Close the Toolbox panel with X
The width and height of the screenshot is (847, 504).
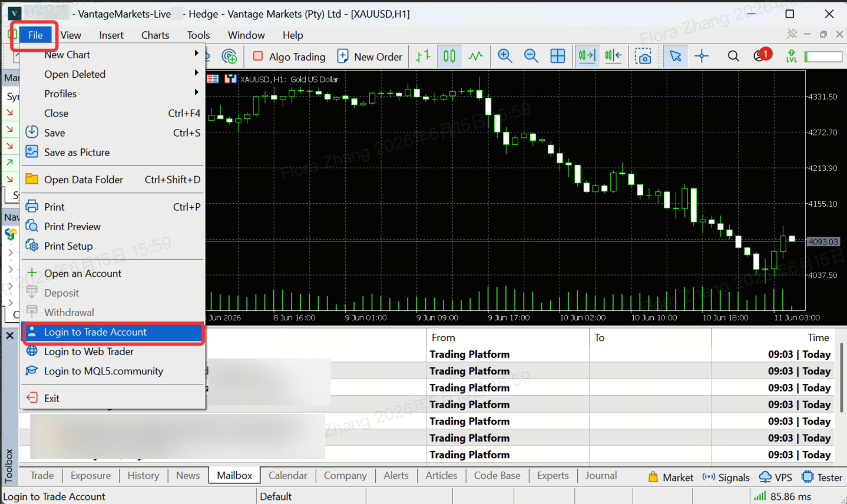point(10,336)
